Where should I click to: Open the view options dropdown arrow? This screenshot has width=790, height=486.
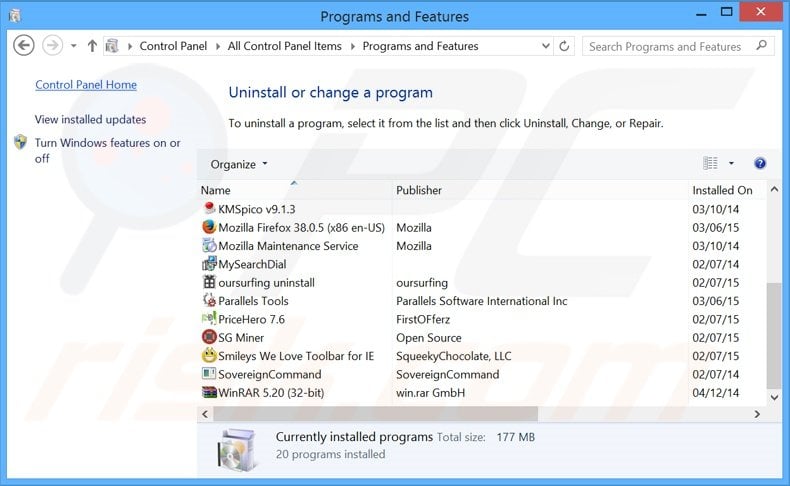pos(731,163)
